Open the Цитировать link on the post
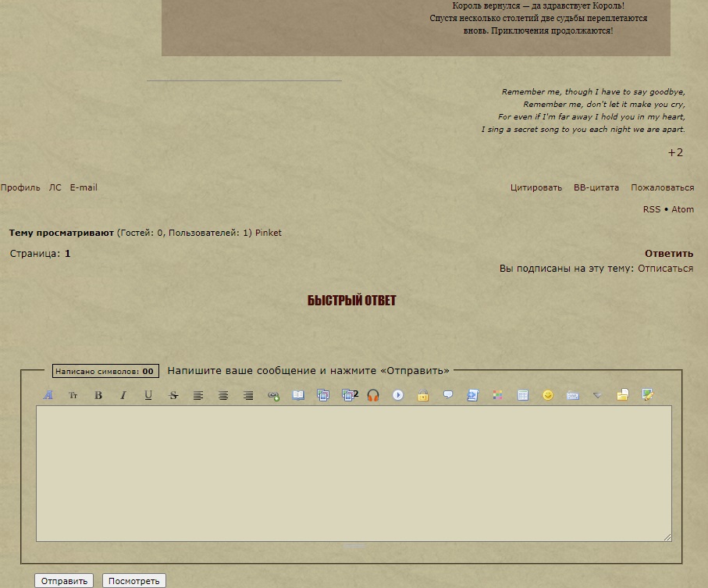Viewport: 708px width, 588px height. pyautogui.click(x=536, y=187)
